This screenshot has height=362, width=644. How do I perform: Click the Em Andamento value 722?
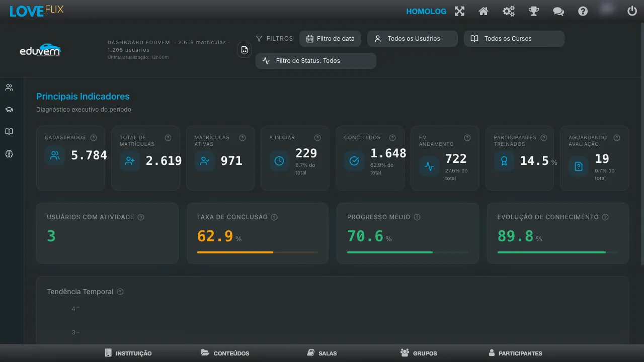click(456, 159)
